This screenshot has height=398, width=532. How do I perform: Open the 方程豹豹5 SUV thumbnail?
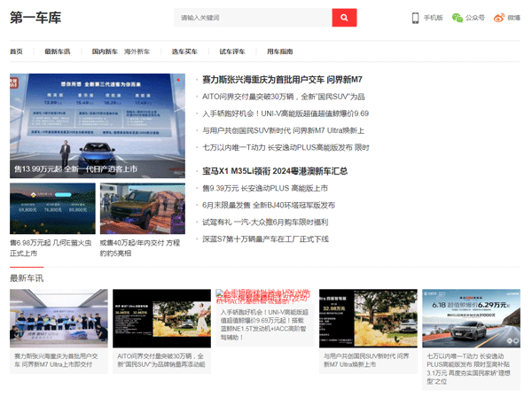143,208
